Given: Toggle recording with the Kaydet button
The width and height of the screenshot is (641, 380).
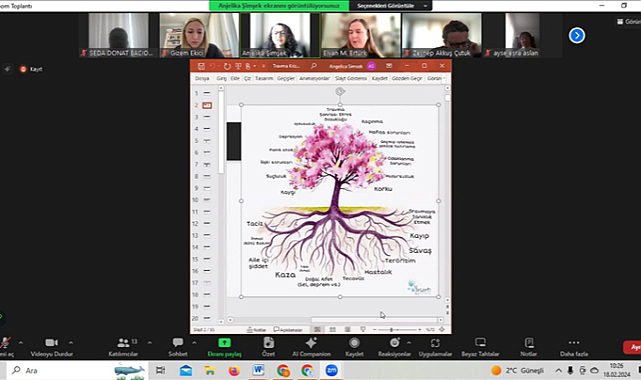Looking at the screenshot, I should (x=354, y=347).
